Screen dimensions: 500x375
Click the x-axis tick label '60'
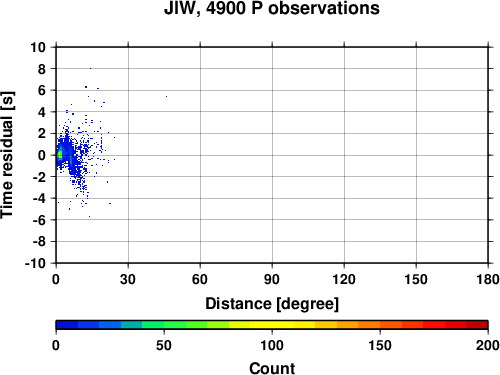pos(200,279)
